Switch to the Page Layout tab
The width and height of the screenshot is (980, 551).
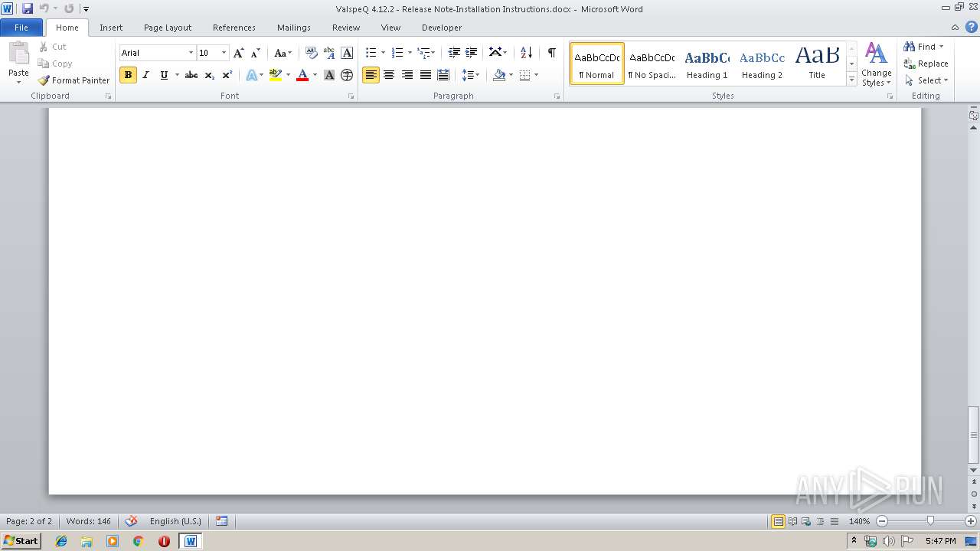coord(168,28)
